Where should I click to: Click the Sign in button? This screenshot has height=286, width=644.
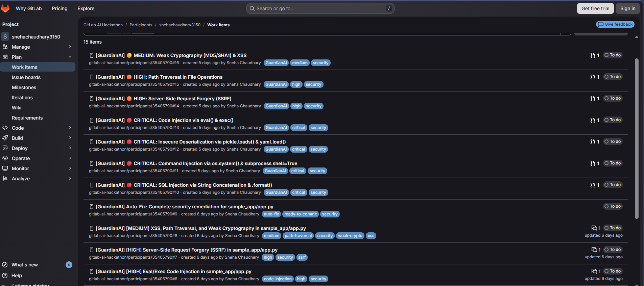628,8
